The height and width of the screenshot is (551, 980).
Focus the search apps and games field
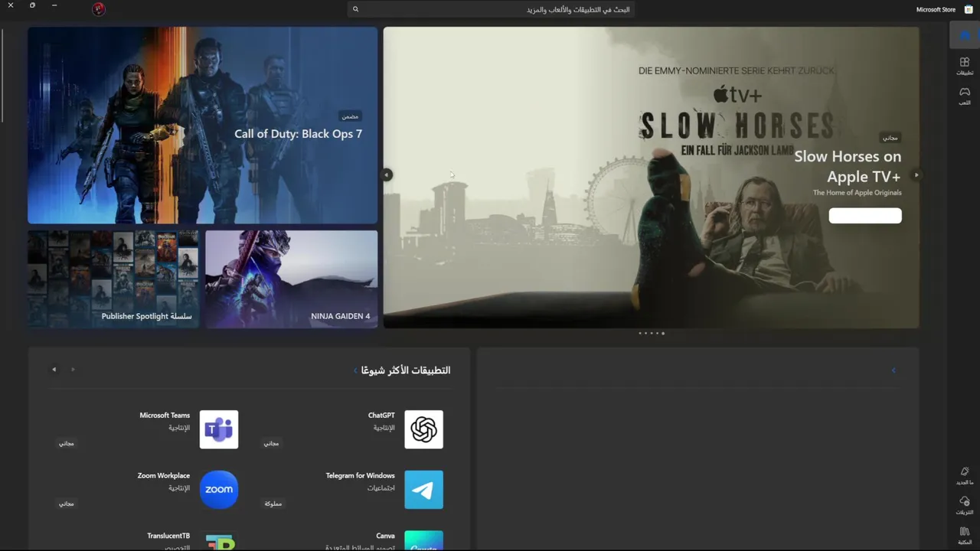[491, 9]
